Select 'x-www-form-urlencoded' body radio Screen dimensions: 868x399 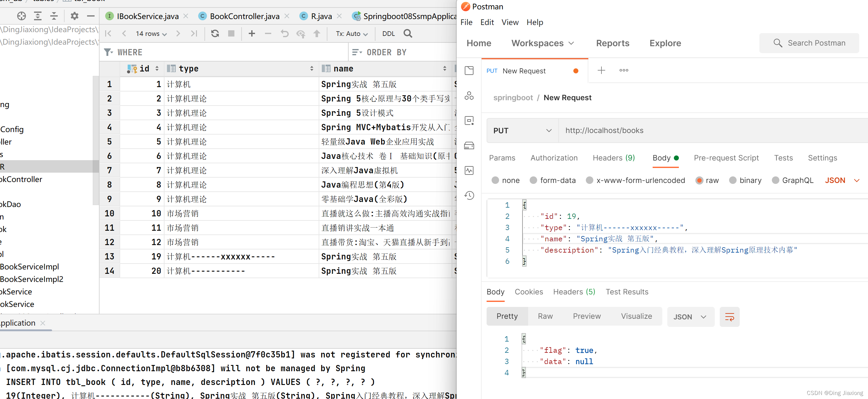click(589, 180)
